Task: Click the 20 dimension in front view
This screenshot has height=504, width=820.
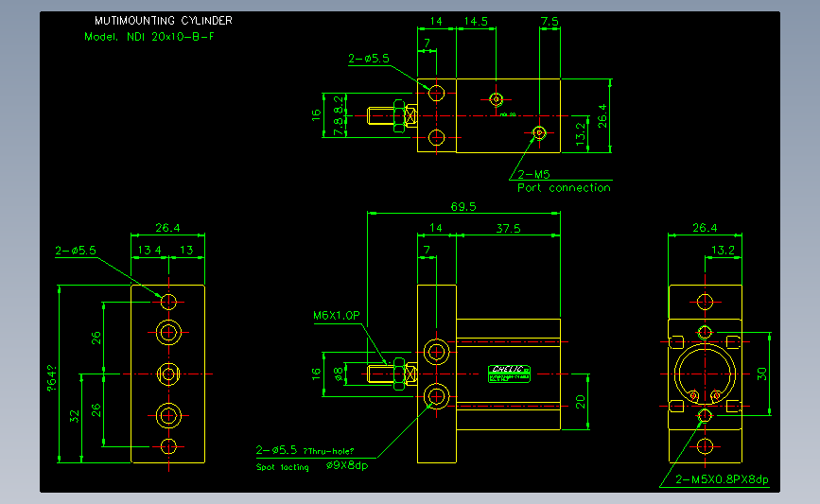Action: click(581, 402)
